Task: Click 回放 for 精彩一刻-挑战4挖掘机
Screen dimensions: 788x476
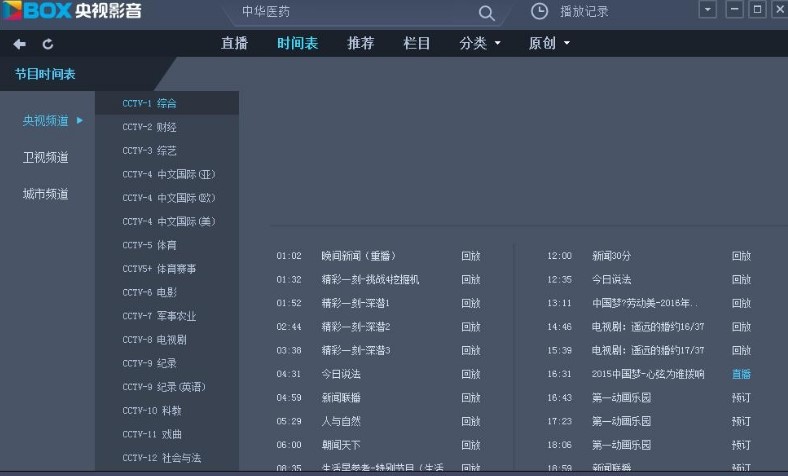Action: [471, 279]
